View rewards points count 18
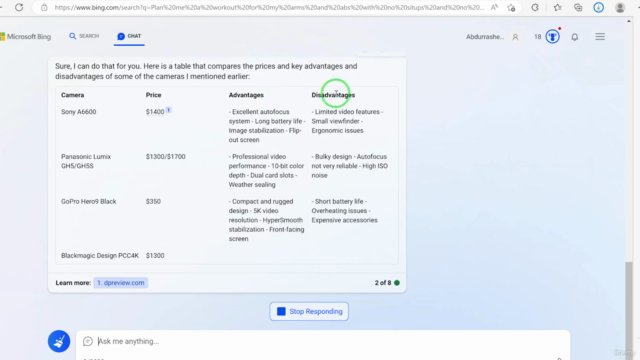The width and height of the screenshot is (640, 360). coord(538,37)
